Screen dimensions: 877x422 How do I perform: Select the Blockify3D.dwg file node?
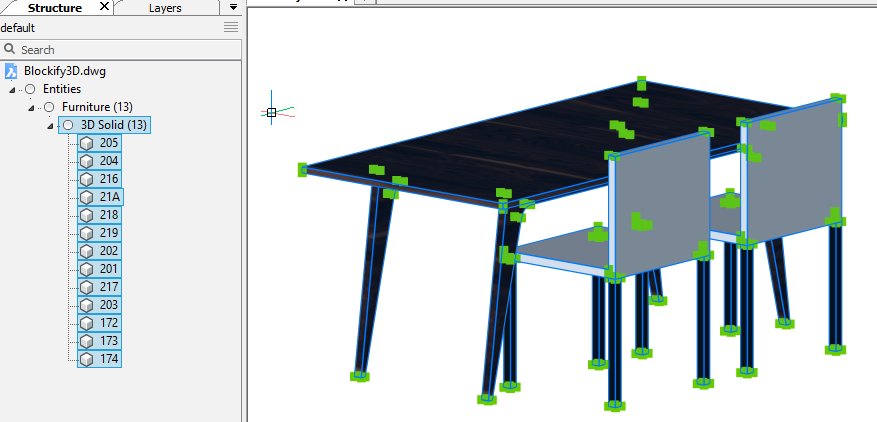[x=65, y=71]
